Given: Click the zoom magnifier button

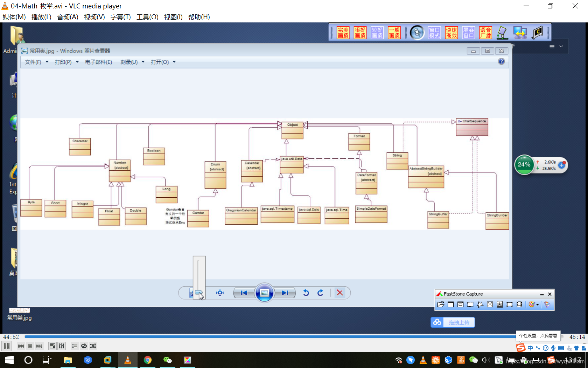Looking at the screenshot, I should pos(192,293).
